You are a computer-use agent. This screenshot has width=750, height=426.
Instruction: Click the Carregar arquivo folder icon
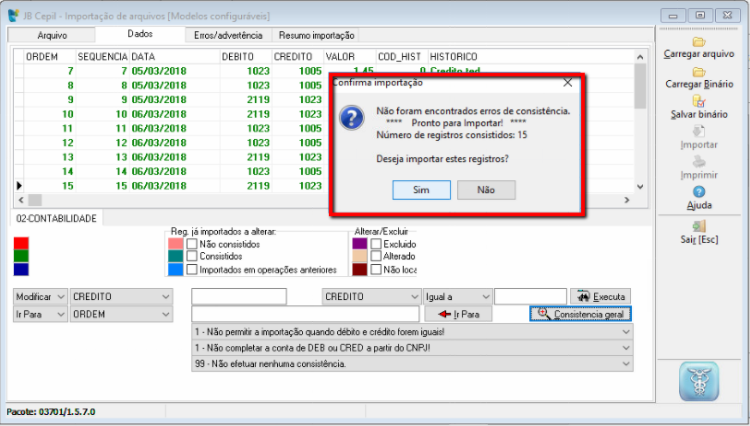[699, 42]
